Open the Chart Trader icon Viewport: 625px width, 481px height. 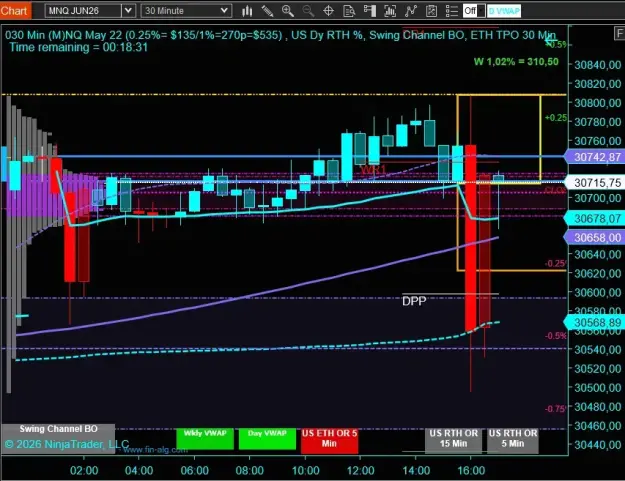coord(370,11)
